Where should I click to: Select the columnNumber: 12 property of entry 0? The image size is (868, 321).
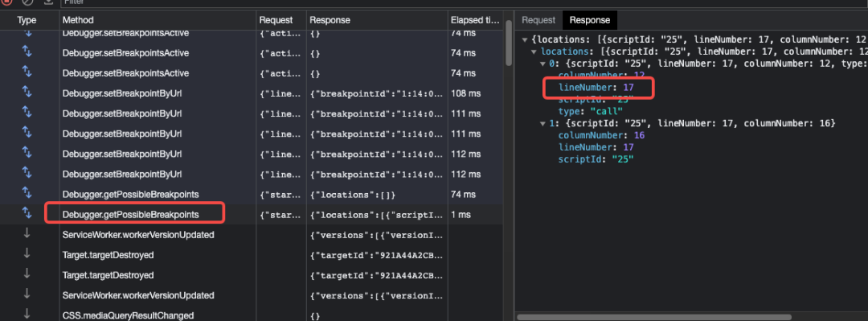(601, 76)
